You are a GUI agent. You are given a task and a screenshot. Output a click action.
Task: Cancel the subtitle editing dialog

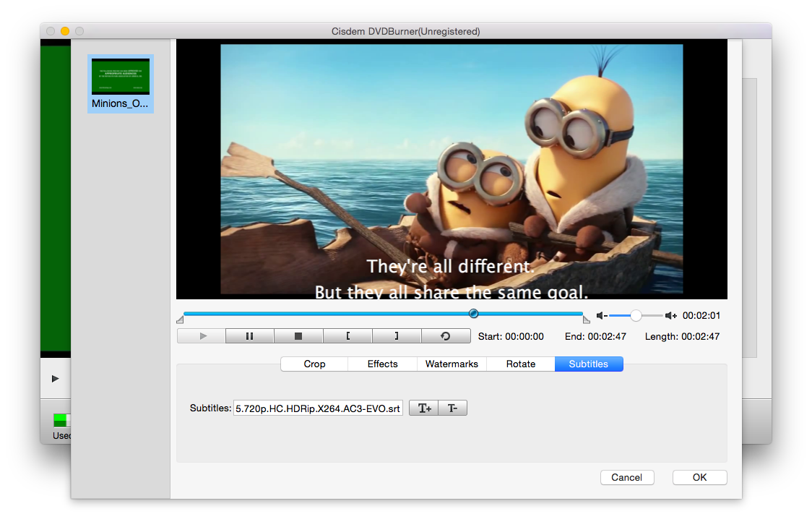pos(627,477)
